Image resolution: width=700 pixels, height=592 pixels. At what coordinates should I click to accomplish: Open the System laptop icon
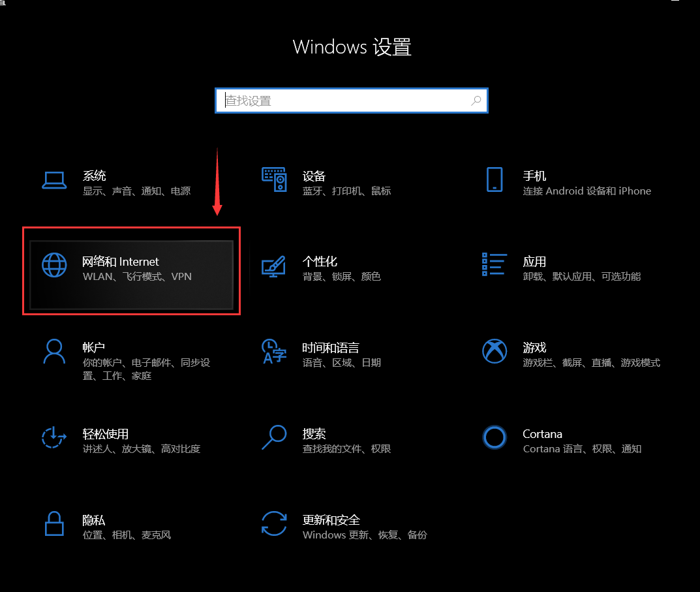pyautogui.click(x=54, y=181)
